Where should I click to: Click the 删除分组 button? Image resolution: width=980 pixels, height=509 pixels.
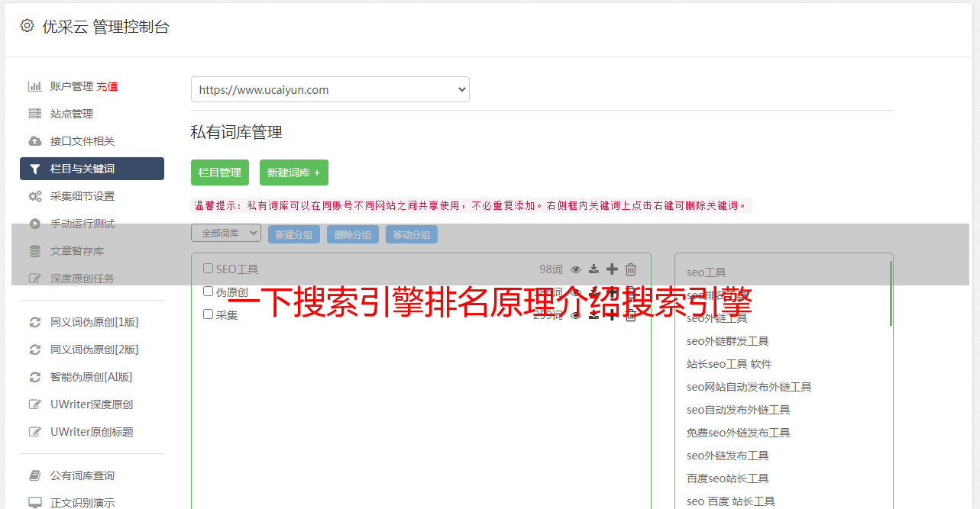(353, 234)
